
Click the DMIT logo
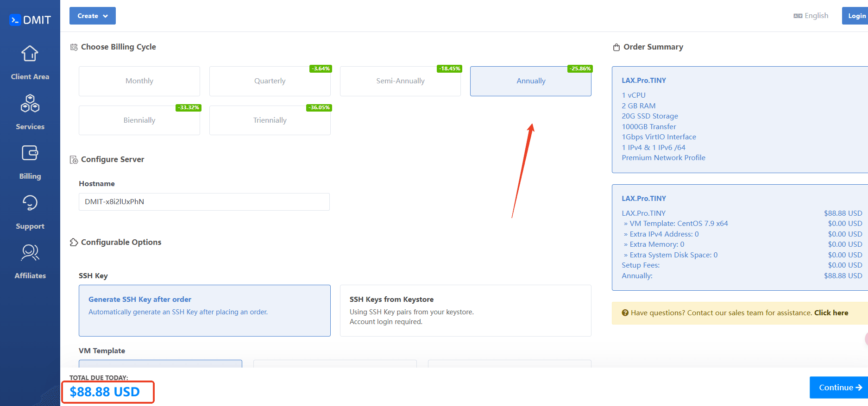[30, 20]
